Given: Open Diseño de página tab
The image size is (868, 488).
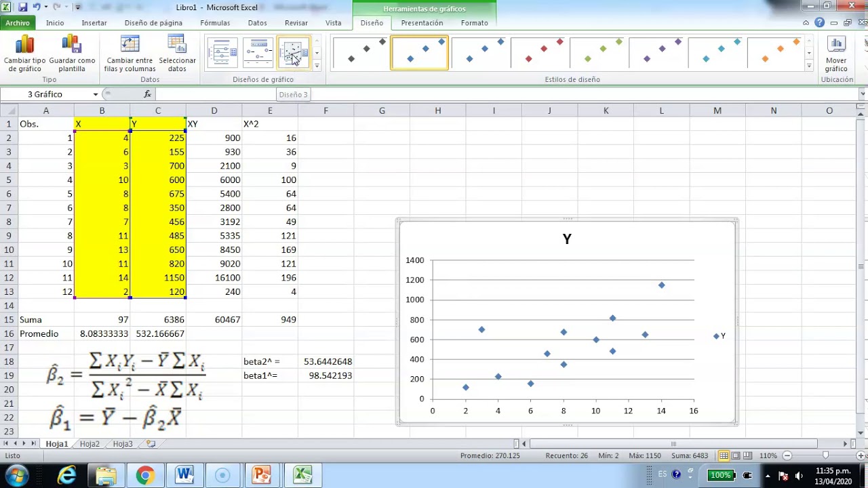Looking at the screenshot, I should 153,23.
